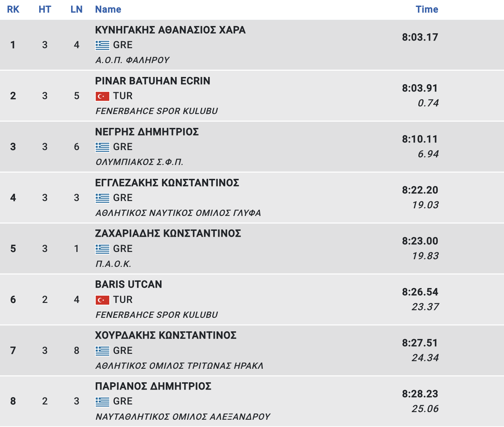Click the Greek flag beside ΚΥΝΗΓΑΚΗΣ ΑΘΑΝΑΣΙΟΣ ΧΑΡΑ
The width and height of the screenshot is (504, 427).
[102, 45]
